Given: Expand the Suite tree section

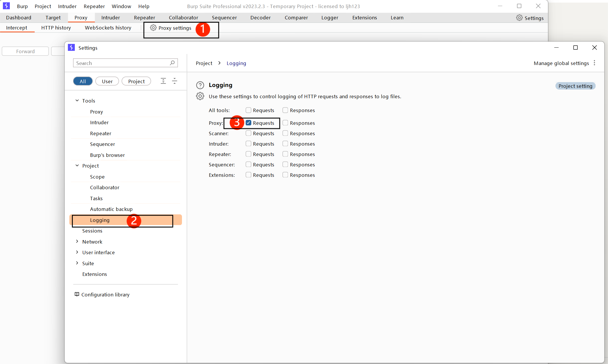Looking at the screenshot, I should 77,263.
